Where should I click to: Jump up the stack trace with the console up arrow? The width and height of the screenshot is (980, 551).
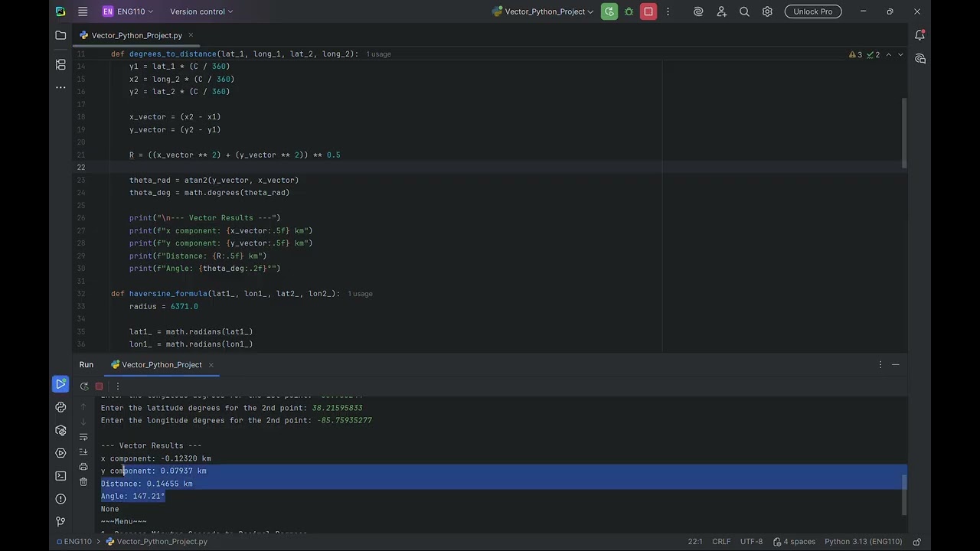[83, 407]
